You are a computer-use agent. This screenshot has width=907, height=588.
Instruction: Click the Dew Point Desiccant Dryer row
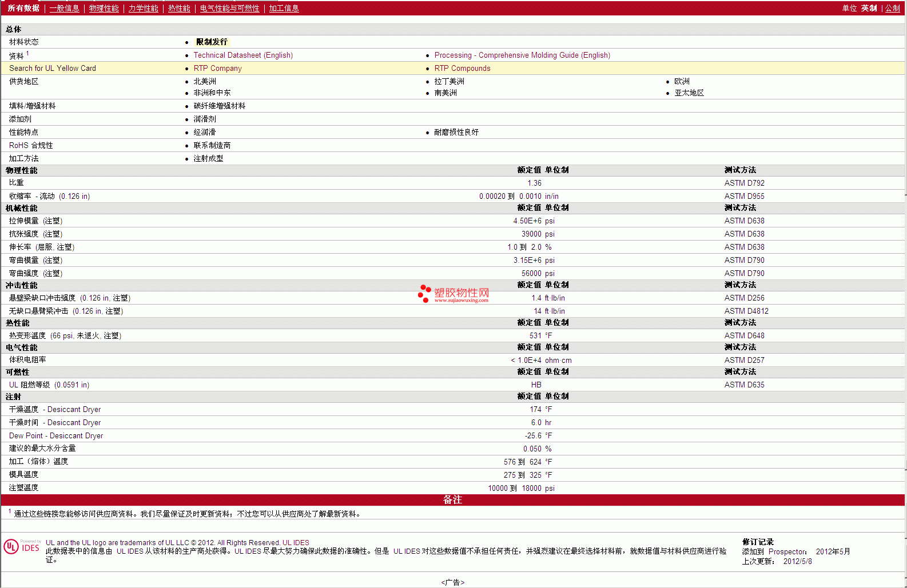tap(453, 435)
